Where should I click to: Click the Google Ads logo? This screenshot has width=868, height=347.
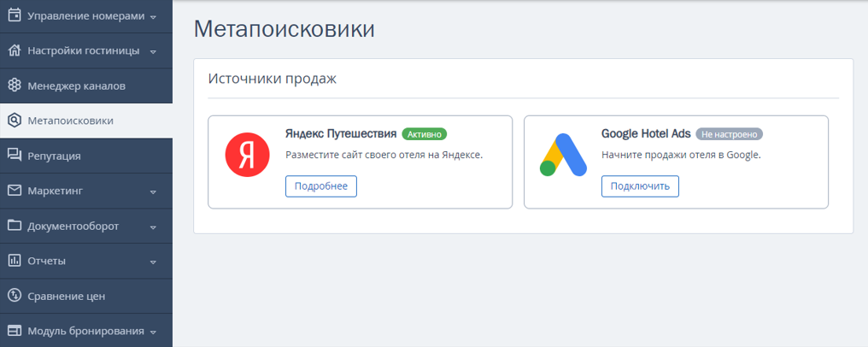pyautogui.click(x=563, y=155)
